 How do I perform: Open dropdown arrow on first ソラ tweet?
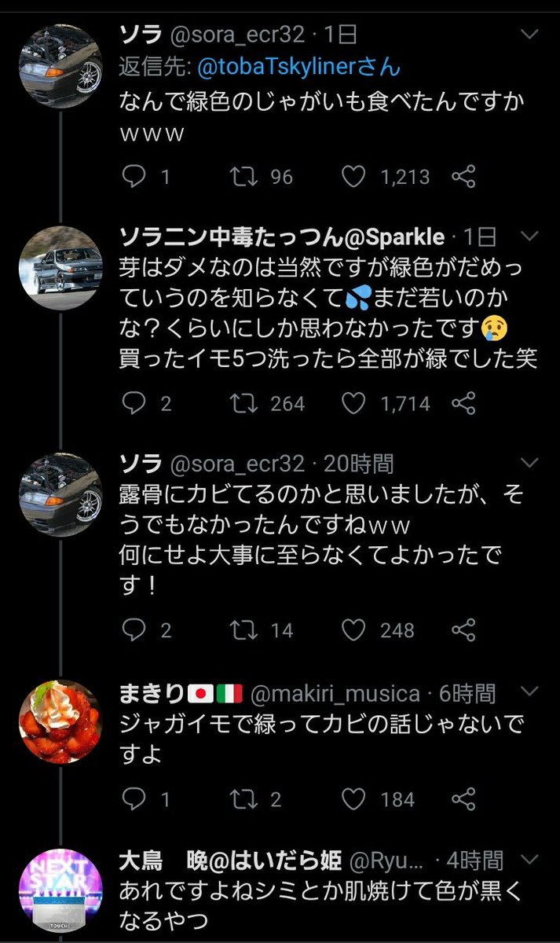[531, 35]
